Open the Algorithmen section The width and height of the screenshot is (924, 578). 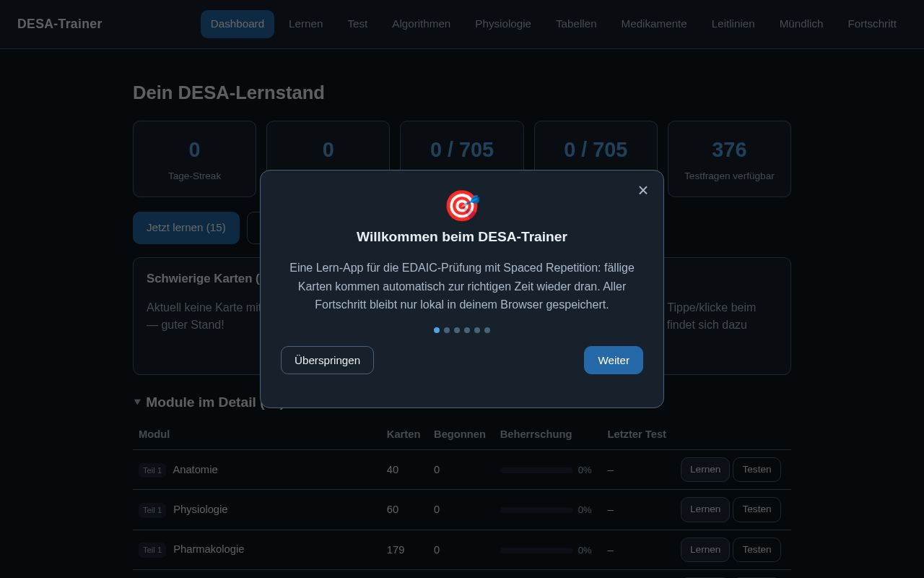(x=421, y=24)
